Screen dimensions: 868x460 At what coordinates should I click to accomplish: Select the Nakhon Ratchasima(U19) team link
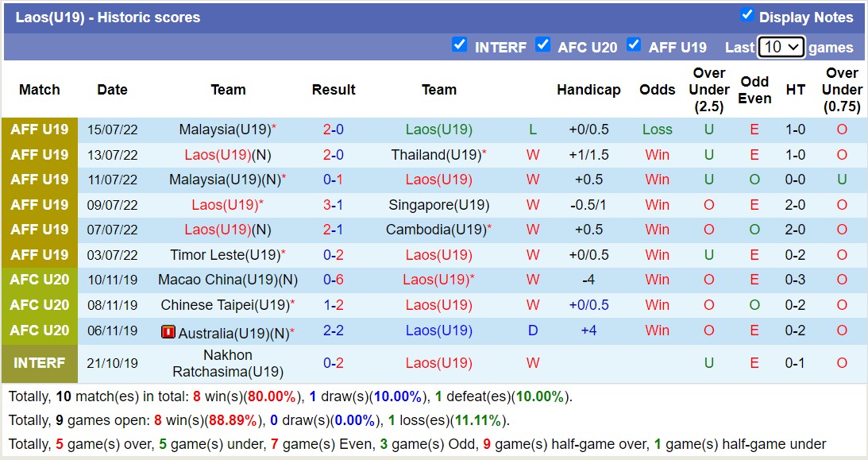pos(228,363)
